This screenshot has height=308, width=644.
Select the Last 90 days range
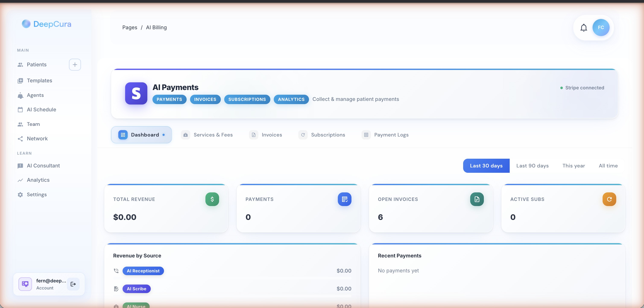click(x=532, y=166)
